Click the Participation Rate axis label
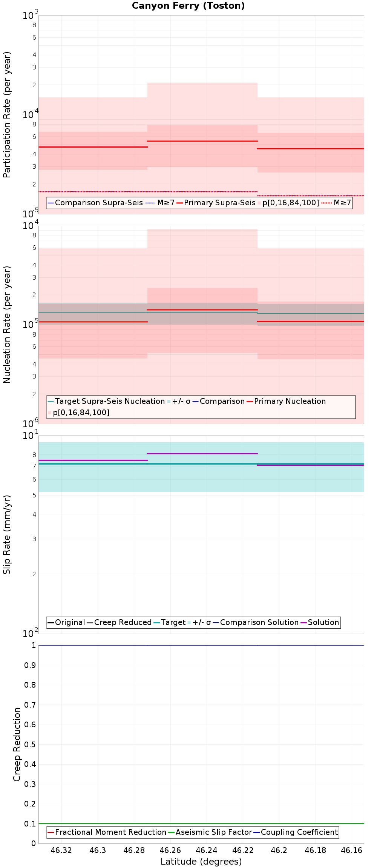This screenshot has height=868, width=377. click(7, 115)
